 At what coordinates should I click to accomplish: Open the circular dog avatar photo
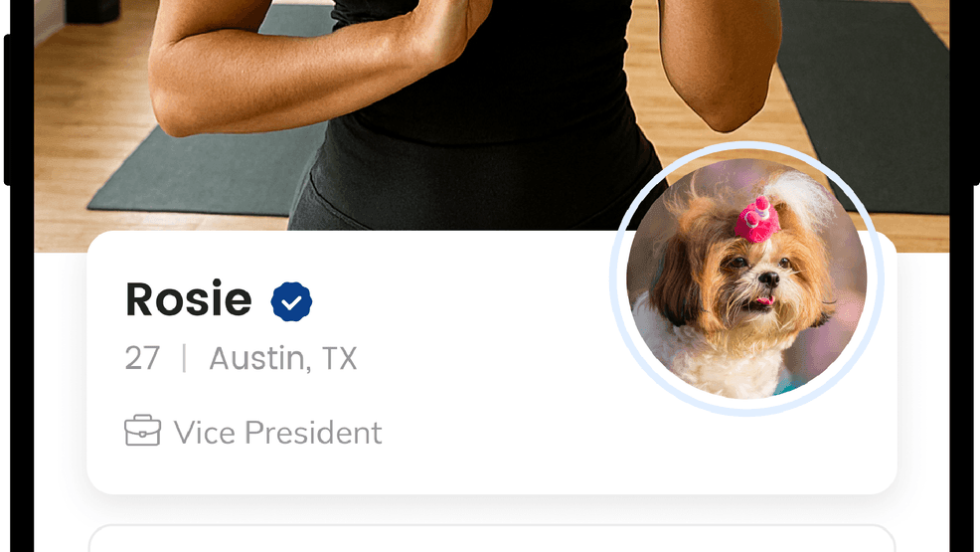tap(746, 278)
